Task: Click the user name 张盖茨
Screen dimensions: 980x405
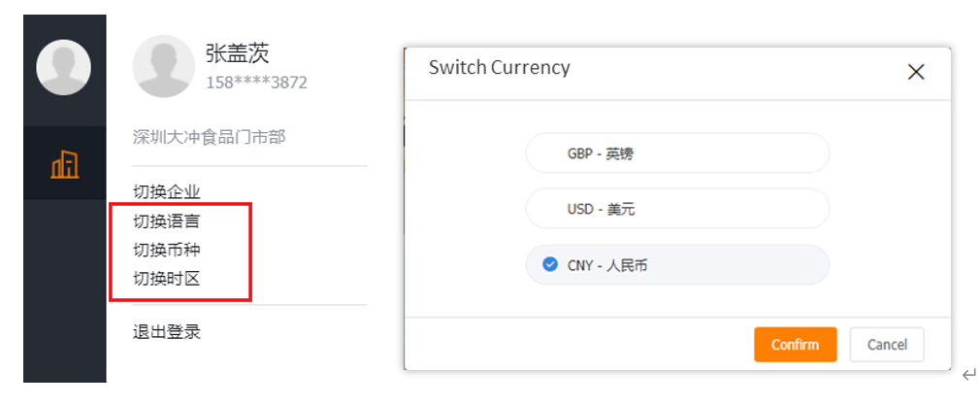Action: (x=238, y=53)
